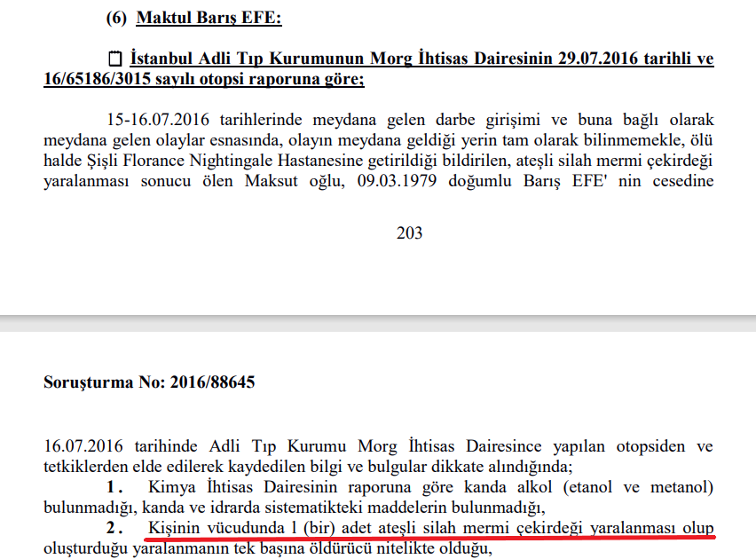This screenshot has width=756, height=559.
Task: Click "15-16.07.2016" at the paragraph start
Action: coord(150,120)
